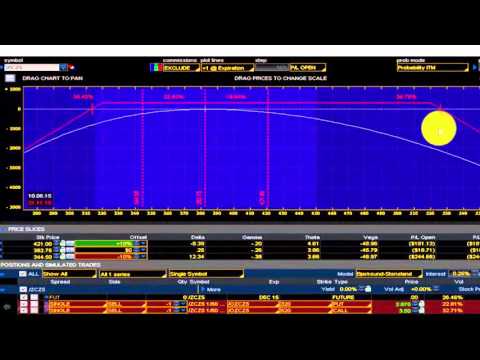Screen dimensions: 480x360
Task: Adjust the Interest rate stepper
Action: (x=475, y=274)
